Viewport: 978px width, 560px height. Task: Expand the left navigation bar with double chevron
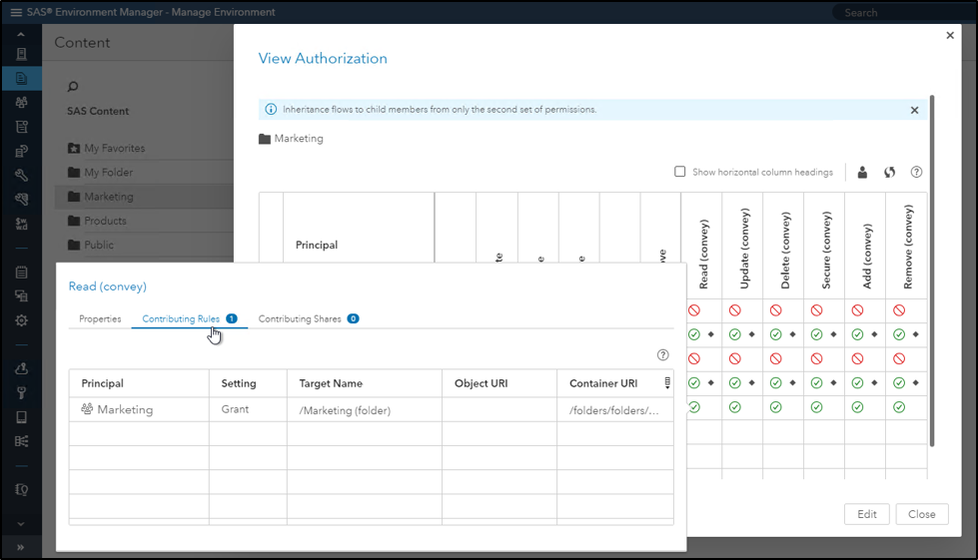tap(21, 547)
